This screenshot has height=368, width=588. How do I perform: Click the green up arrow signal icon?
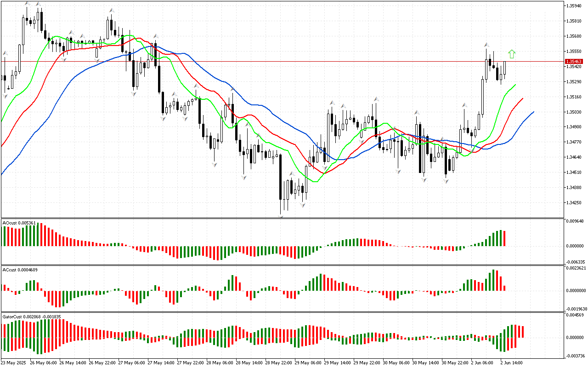coord(512,54)
